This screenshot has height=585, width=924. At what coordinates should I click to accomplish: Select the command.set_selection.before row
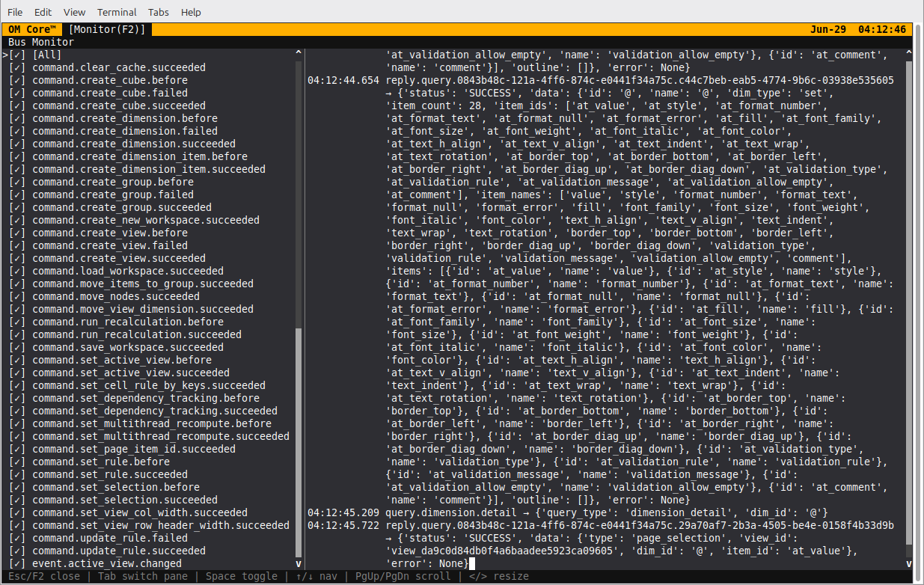(149, 487)
